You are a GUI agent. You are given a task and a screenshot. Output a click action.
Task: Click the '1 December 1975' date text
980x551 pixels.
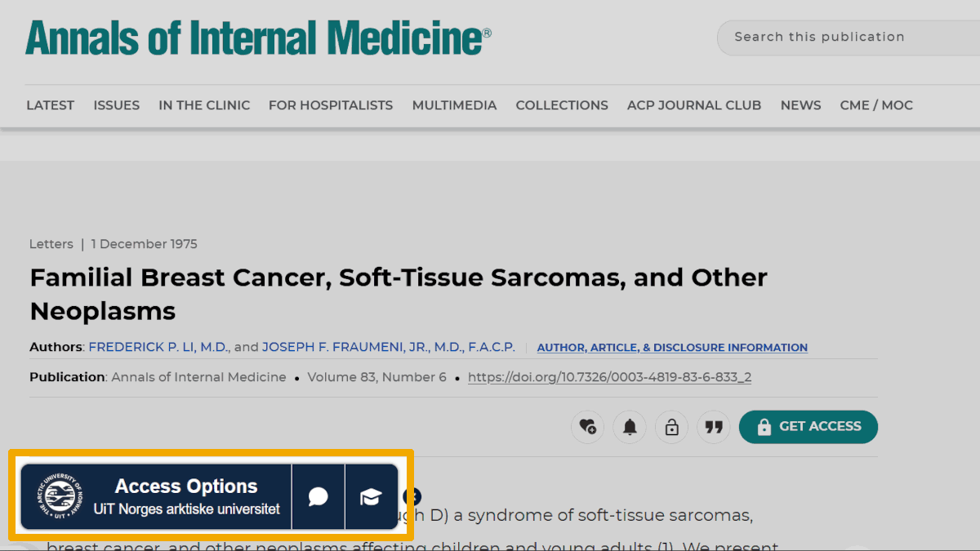pyautogui.click(x=144, y=244)
